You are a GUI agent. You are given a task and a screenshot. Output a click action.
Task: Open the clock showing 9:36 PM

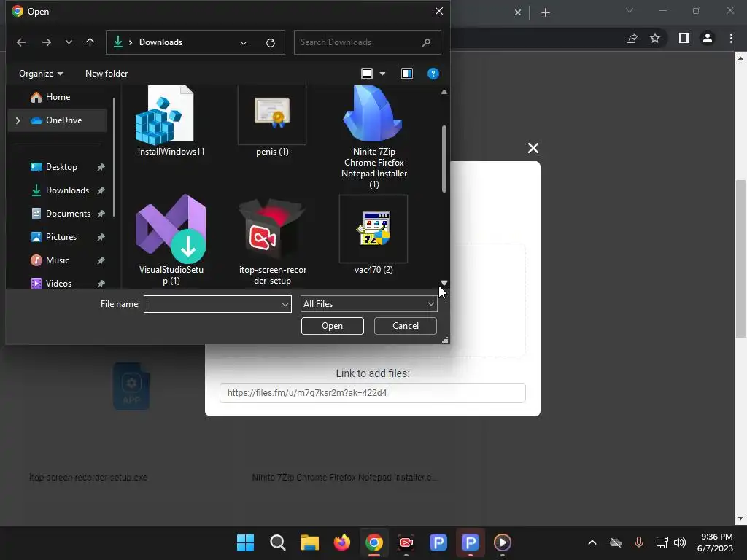click(716, 542)
